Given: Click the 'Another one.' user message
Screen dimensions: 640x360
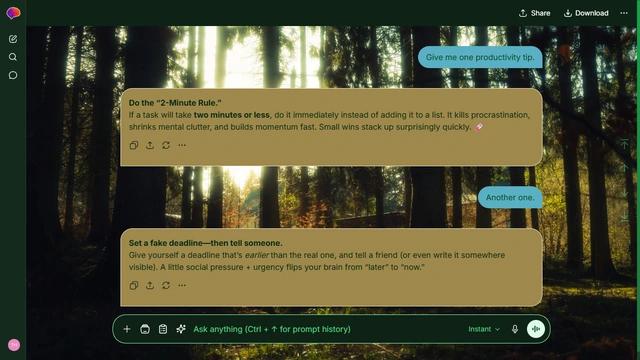Looking at the screenshot, I should tap(510, 198).
